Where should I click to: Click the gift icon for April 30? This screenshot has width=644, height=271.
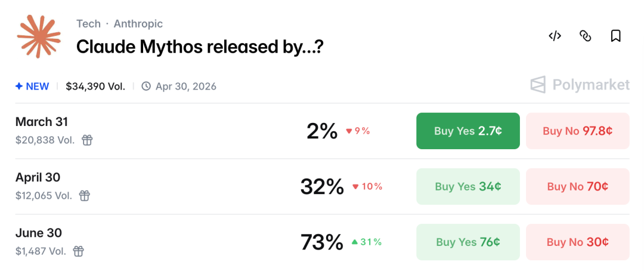[85, 196]
